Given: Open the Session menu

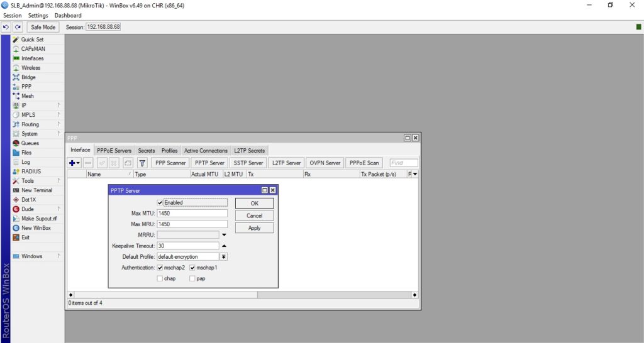Looking at the screenshot, I should pyautogui.click(x=13, y=16).
